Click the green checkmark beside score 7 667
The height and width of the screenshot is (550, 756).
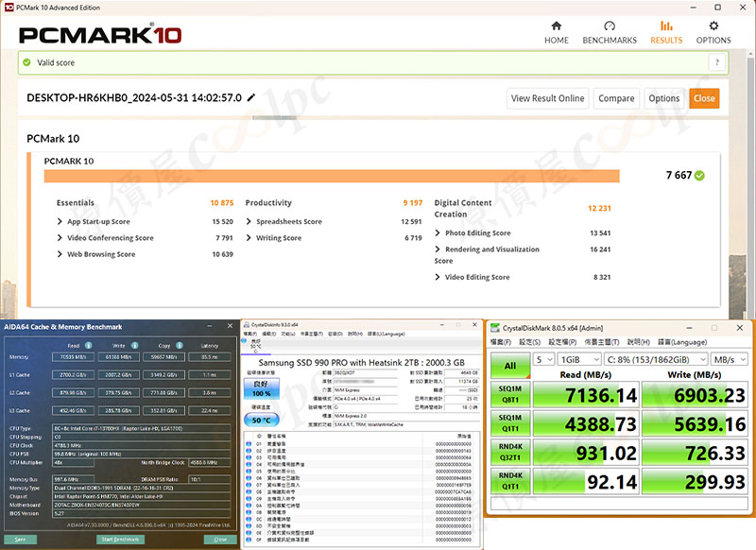click(x=699, y=176)
